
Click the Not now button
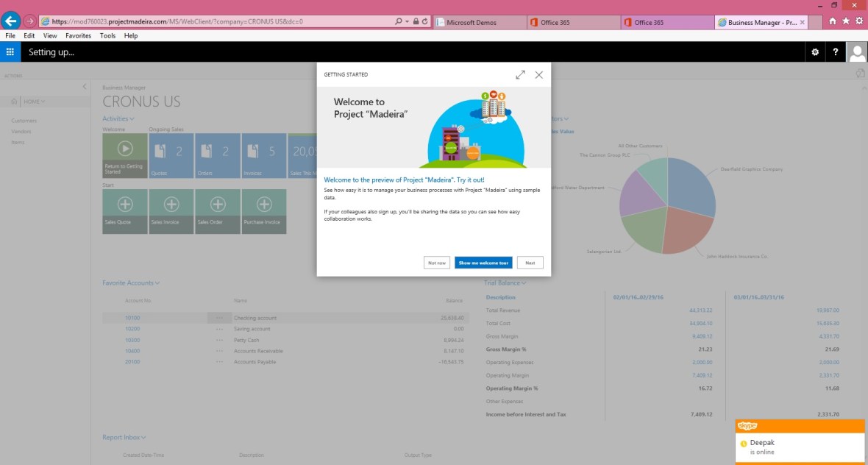437,263
